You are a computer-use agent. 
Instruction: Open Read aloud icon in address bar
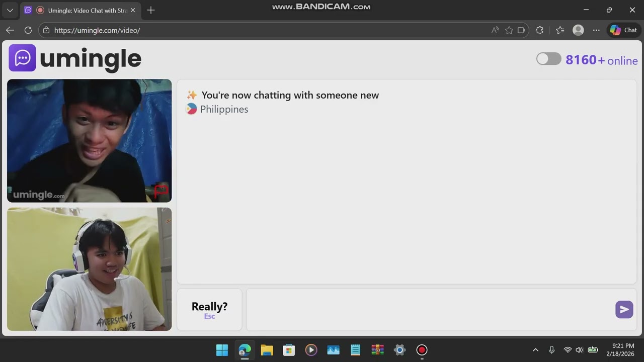coord(496,30)
